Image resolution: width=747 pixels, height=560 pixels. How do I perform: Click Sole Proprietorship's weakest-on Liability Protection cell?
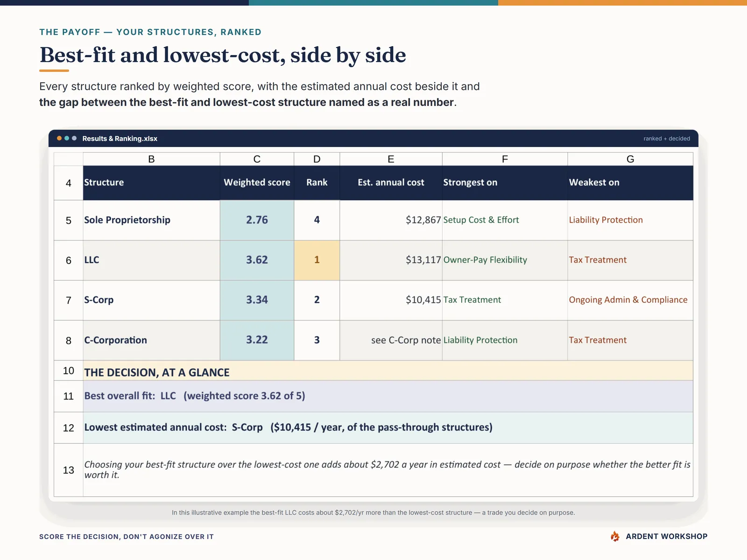point(630,220)
